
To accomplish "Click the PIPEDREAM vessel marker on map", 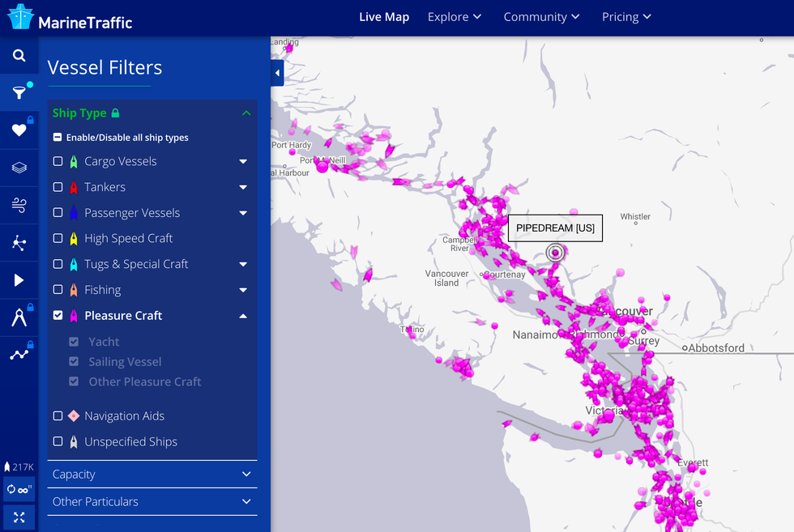I will click(x=555, y=253).
